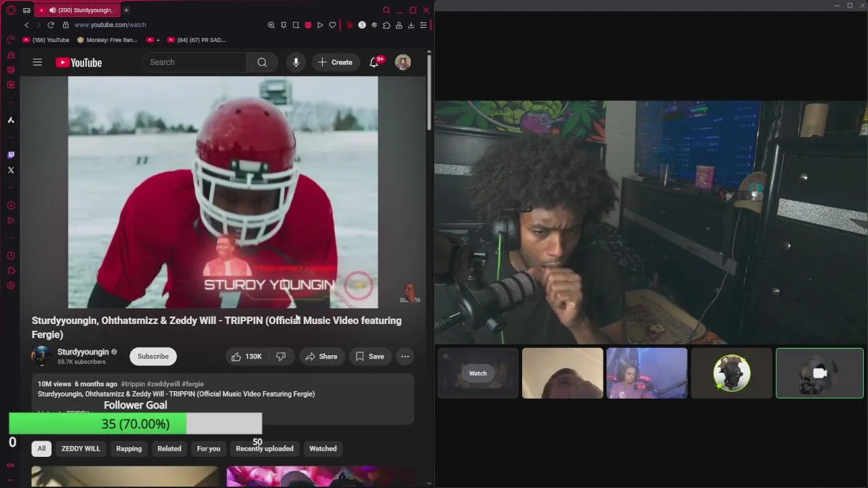Screen dimensions: 868x488
Task: Open the sidebar extensions cube icon
Action: point(11,270)
